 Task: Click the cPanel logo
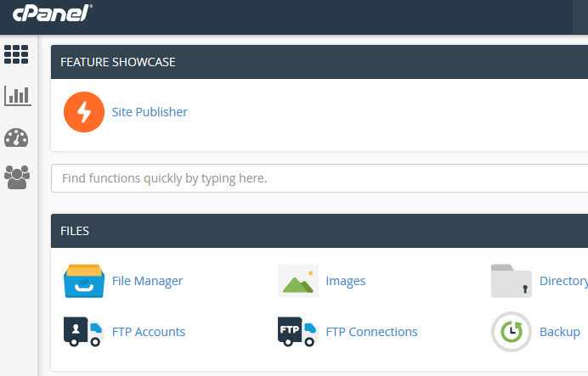(x=52, y=13)
